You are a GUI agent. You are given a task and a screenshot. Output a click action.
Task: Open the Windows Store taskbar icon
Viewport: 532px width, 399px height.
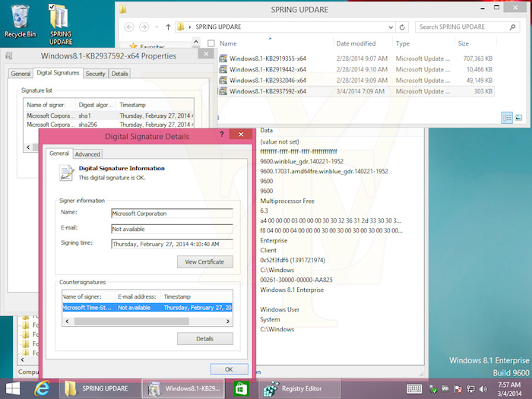coord(242,388)
